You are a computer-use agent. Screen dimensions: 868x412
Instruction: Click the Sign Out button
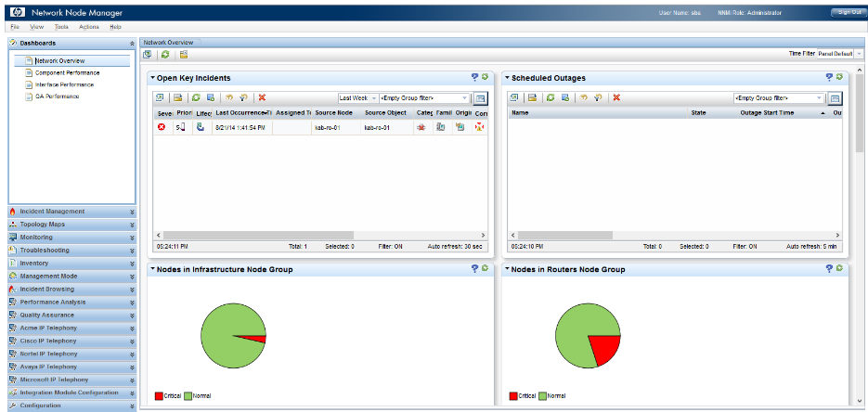[x=848, y=13]
